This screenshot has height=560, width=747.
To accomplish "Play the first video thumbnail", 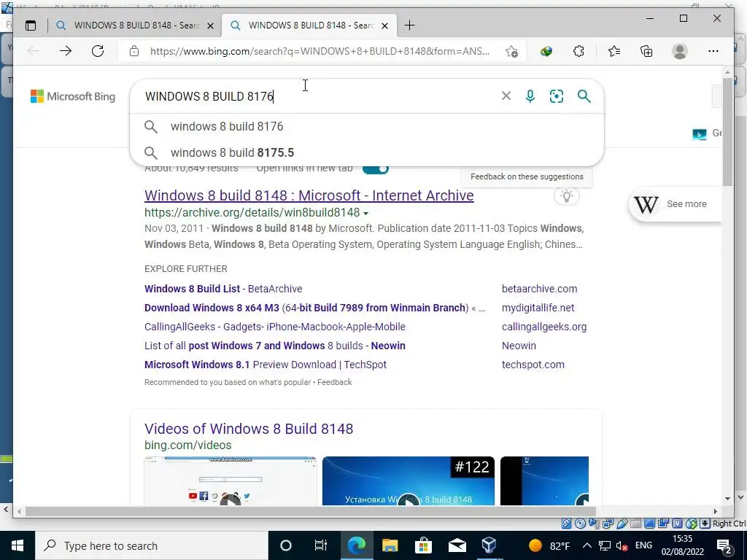I will coord(230,481).
